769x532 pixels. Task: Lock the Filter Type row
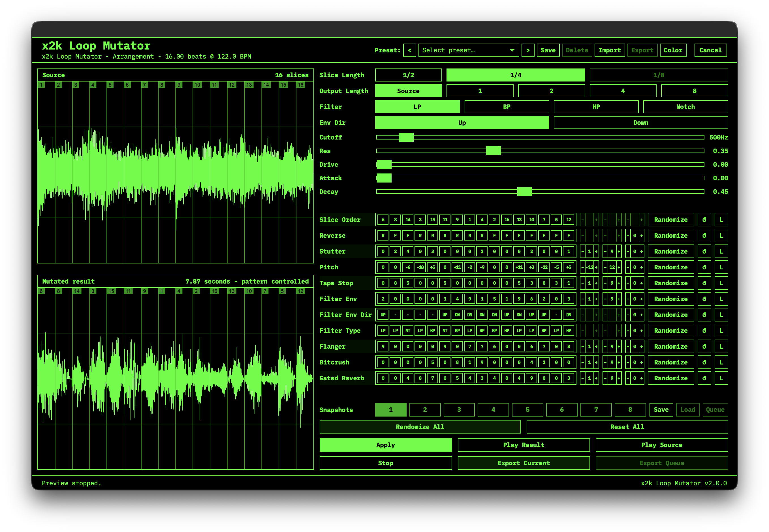tap(721, 331)
